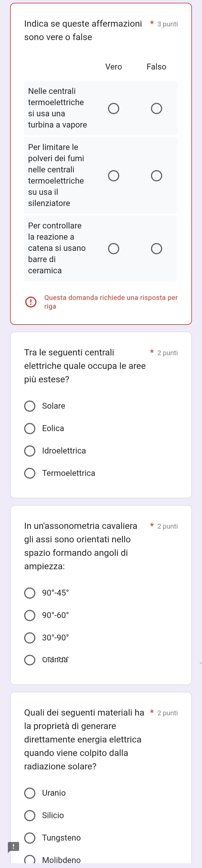Choose Idroelettrica as the answer
Image resolution: width=202 pixels, height=868 pixels.
point(30,451)
